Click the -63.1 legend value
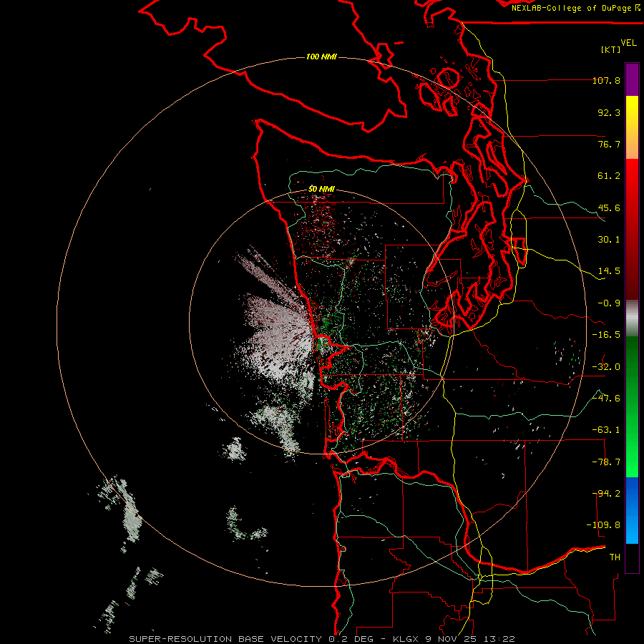The height and width of the screenshot is (644, 644). click(606, 430)
